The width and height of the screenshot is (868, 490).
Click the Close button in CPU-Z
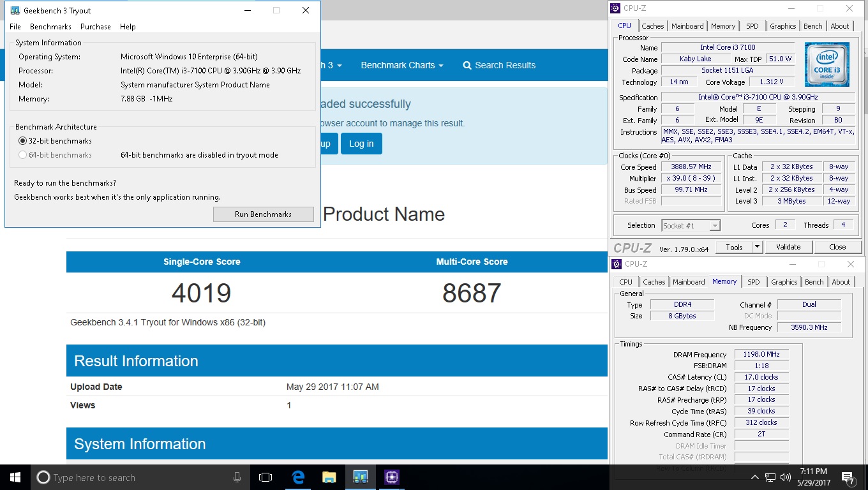tap(837, 247)
